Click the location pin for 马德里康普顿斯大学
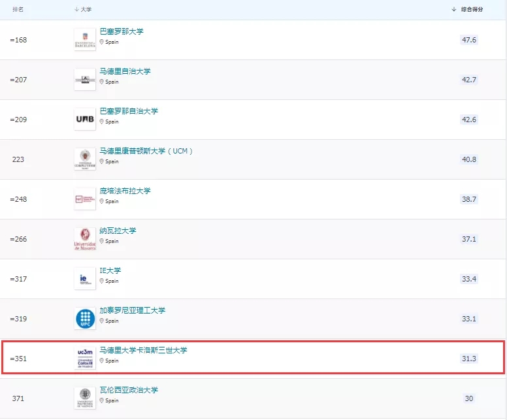 pos(101,161)
